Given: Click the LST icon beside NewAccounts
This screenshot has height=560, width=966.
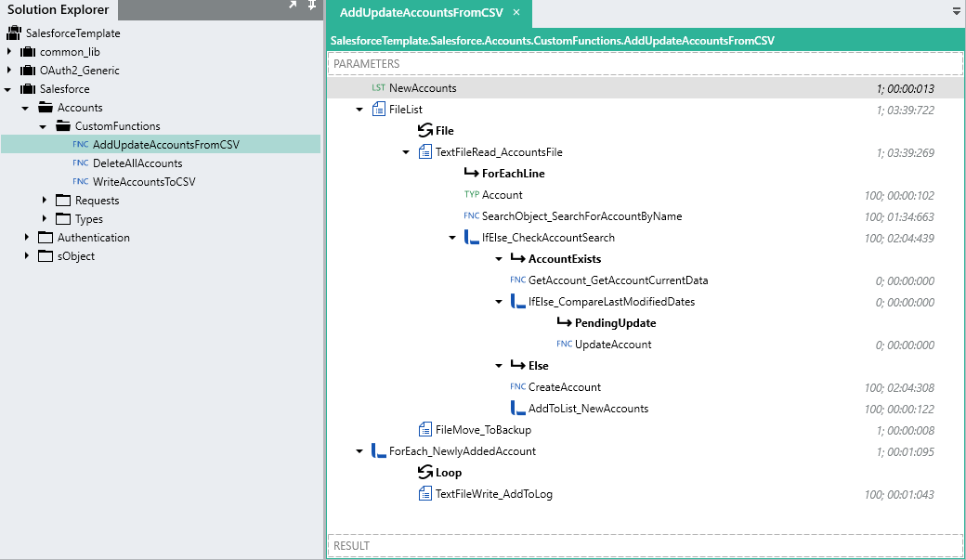Looking at the screenshot, I should 378,88.
